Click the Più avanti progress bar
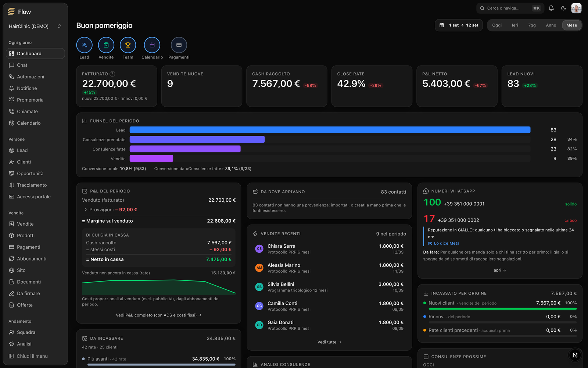 click(x=161, y=365)
